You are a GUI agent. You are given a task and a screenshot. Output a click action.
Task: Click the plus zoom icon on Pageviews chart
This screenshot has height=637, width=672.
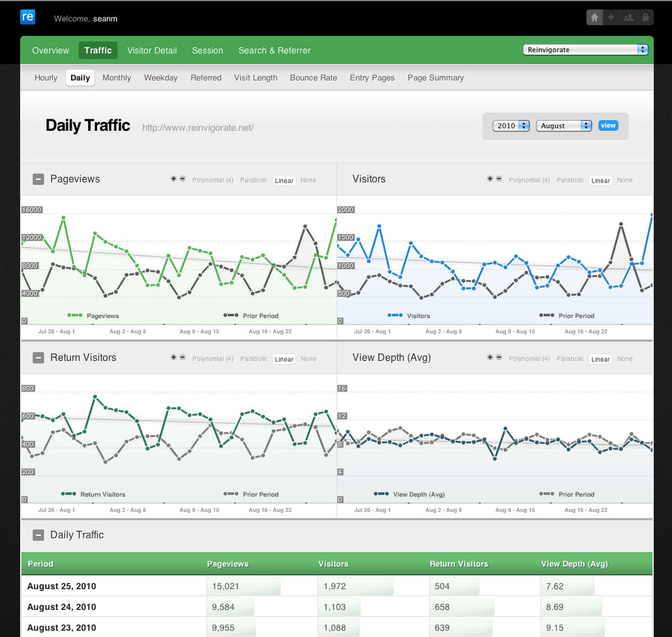(174, 179)
